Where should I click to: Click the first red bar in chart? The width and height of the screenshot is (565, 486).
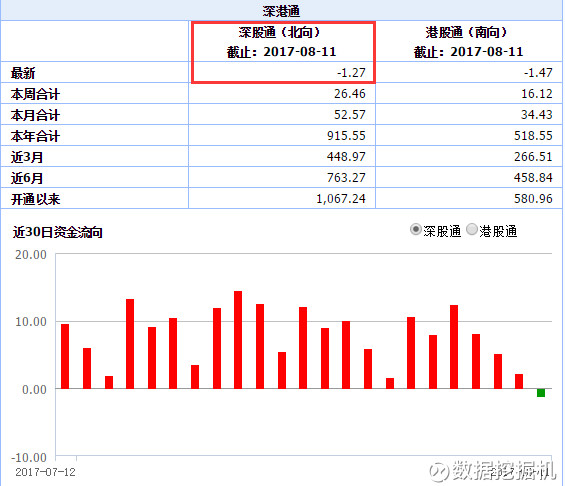point(65,356)
